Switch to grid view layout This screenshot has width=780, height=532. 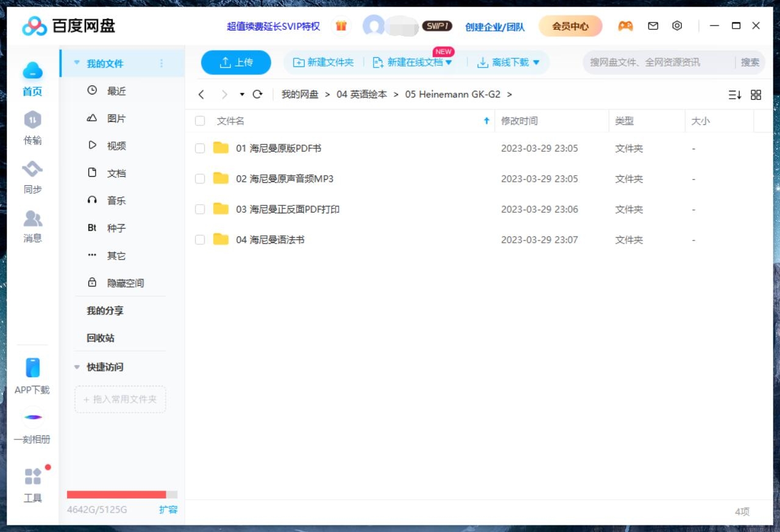(x=756, y=94)
